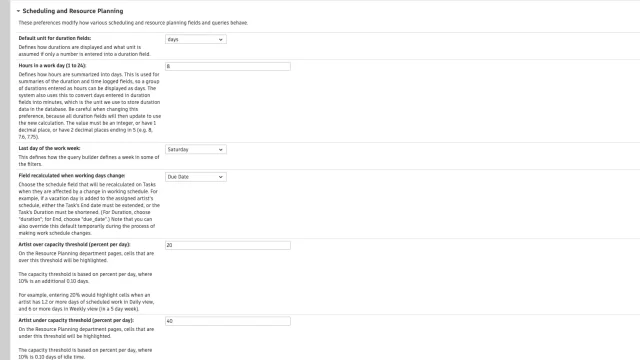Click the 'Default unit for duration fields:' label
The height and width of the screenshot is (360, 640).
click(55, 38)
